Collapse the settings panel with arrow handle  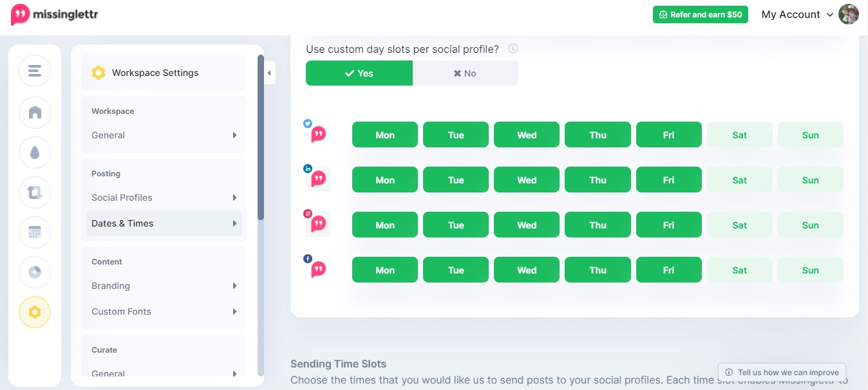click(x=270, y=73)
